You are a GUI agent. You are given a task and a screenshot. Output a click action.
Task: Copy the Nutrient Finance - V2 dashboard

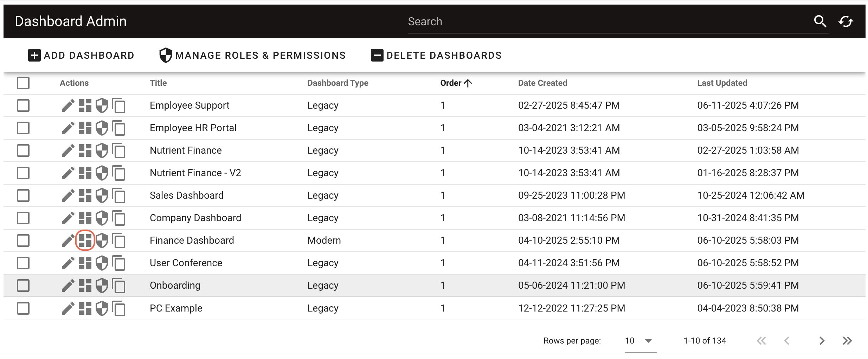pyautogui.click(x=119, y=173)
